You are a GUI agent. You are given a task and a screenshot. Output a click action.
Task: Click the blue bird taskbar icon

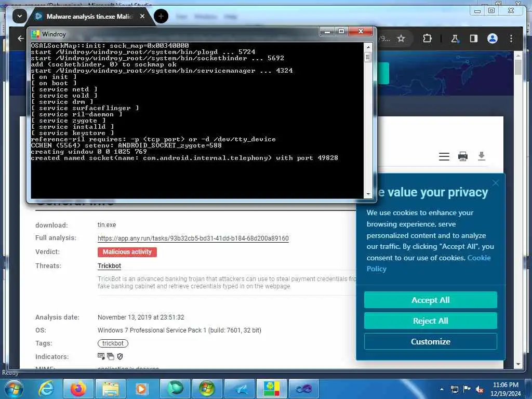[x=239, y=389]
